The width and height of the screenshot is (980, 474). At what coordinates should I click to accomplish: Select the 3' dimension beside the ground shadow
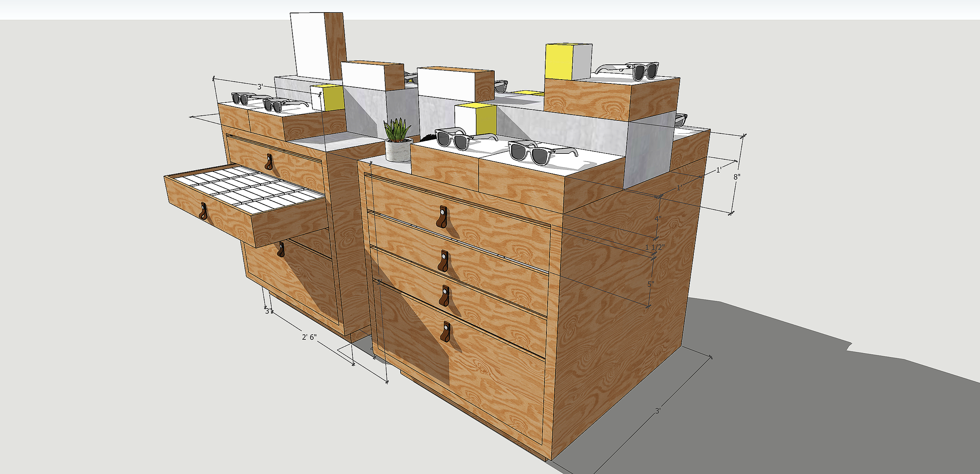click(658, 411)
